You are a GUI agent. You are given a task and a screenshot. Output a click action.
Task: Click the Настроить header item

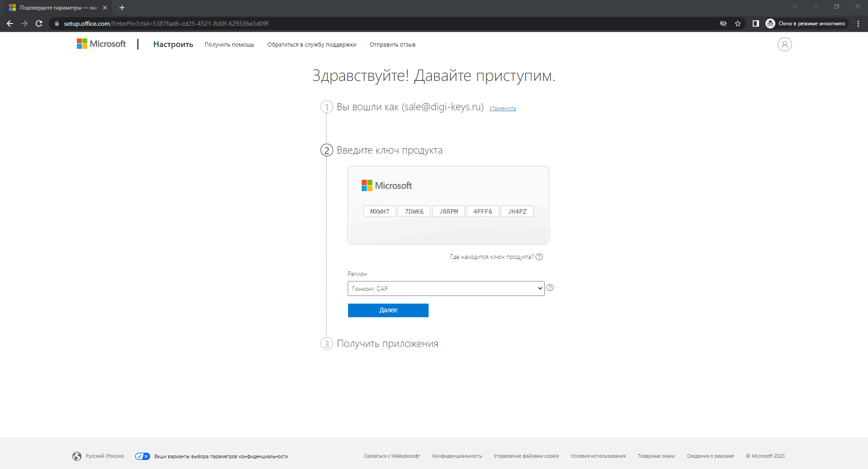click(x=173, y=44)
